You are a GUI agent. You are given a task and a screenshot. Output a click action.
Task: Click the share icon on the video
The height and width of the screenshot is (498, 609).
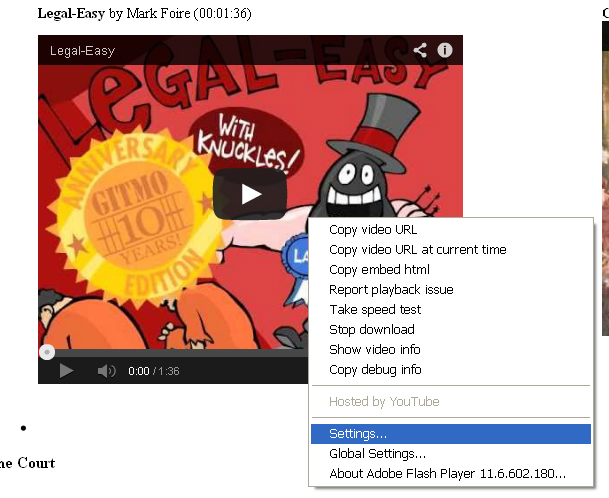(420, 50)
